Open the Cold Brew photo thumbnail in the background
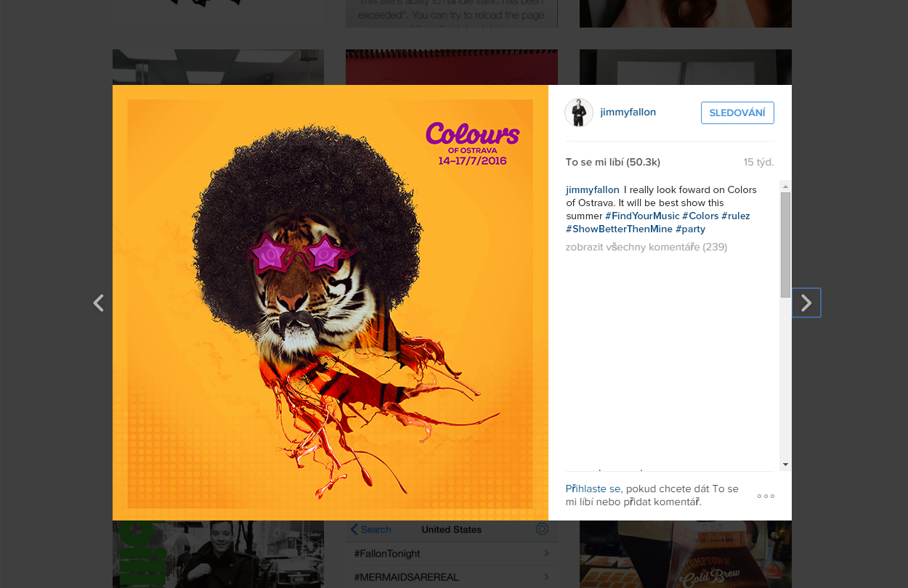Viewport: 908px width, 588px height. coord(686,554)
